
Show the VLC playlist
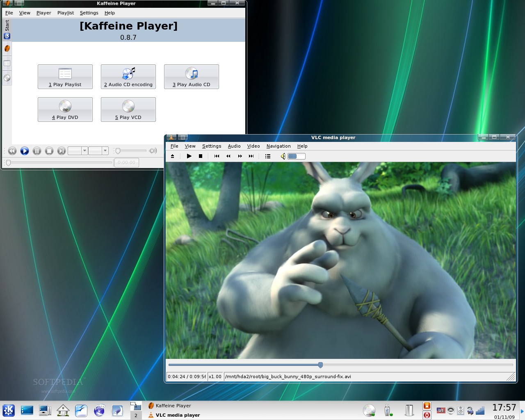[x=268, y=156]
